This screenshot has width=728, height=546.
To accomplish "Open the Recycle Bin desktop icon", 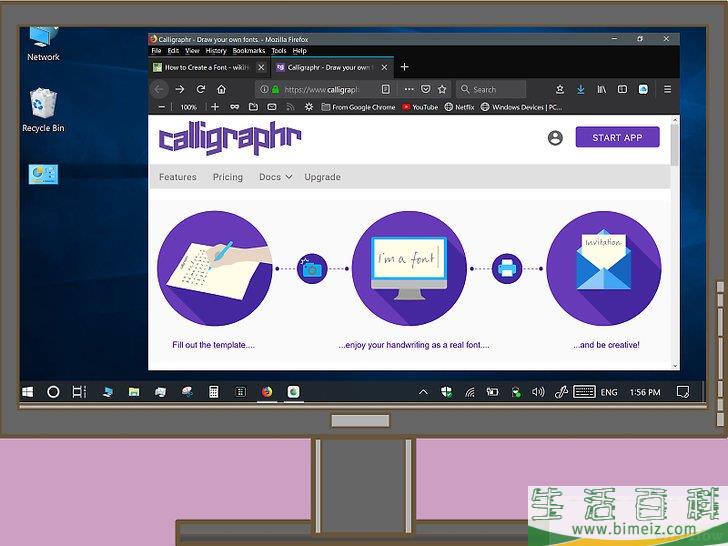I will tap(43, 110).
